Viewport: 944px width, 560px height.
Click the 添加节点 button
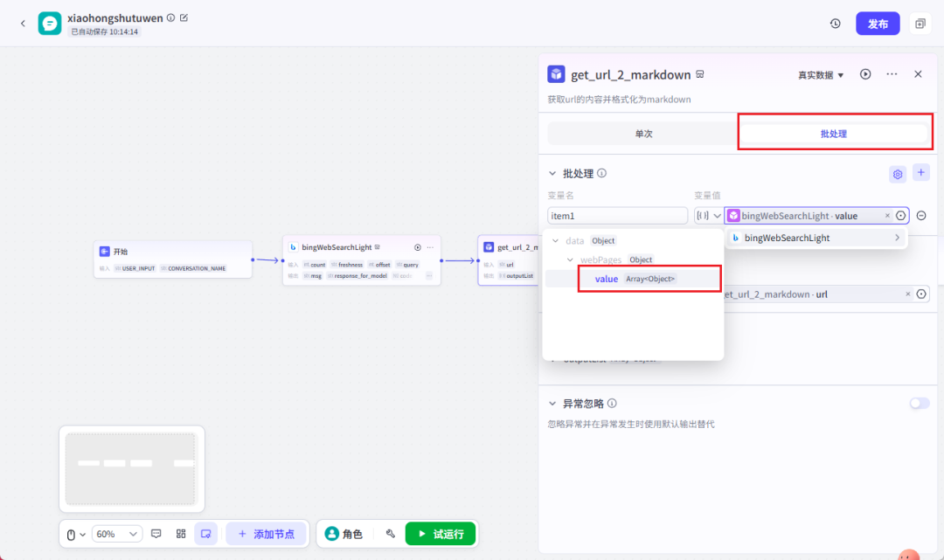(x=266, y=534)
